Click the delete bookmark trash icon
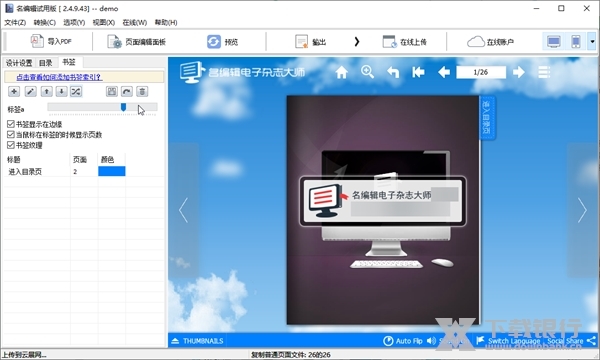 [x=142, y=91]
